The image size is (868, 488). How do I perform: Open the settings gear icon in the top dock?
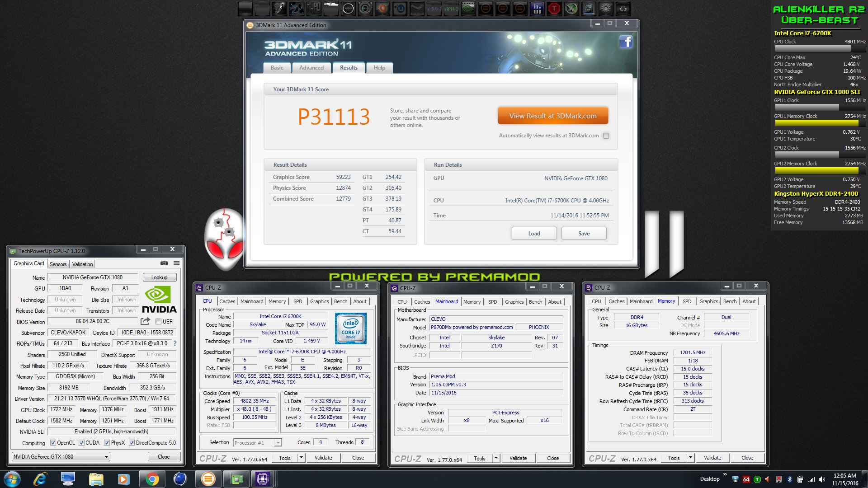[606, 9]
